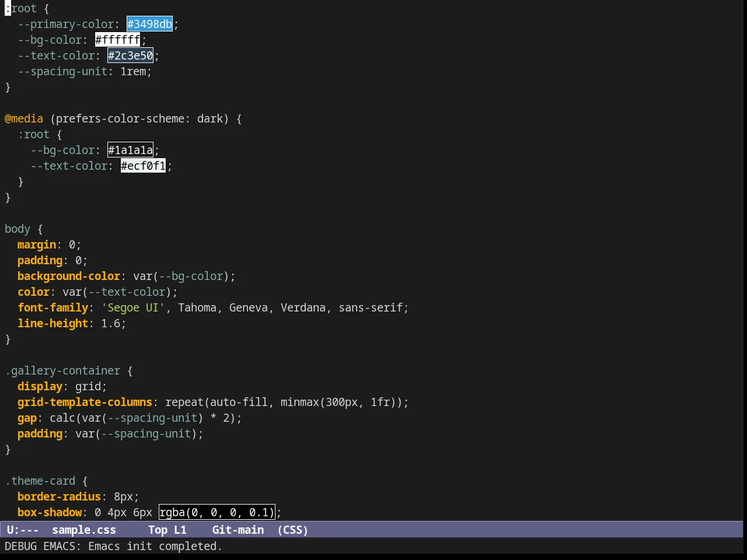Click the margin property
Image resolution: width=747 pixels, height=560 pixels.
tap(37, 244)
